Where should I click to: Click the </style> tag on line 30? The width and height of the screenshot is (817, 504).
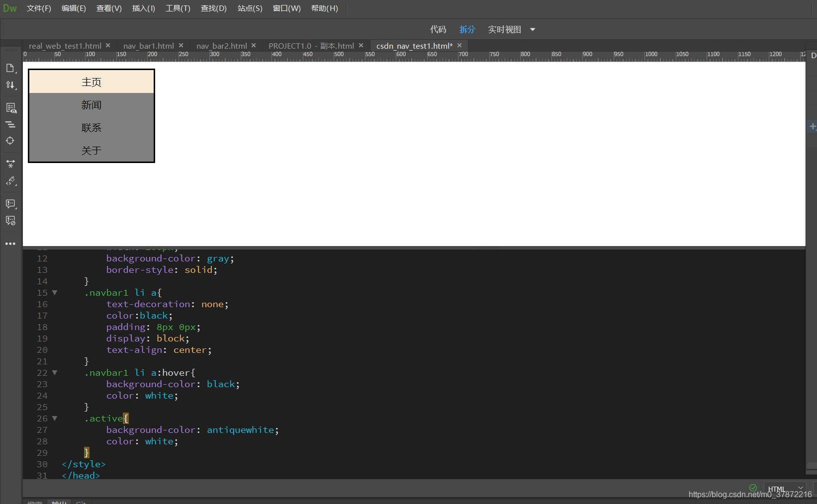click(x=84, y=464)
